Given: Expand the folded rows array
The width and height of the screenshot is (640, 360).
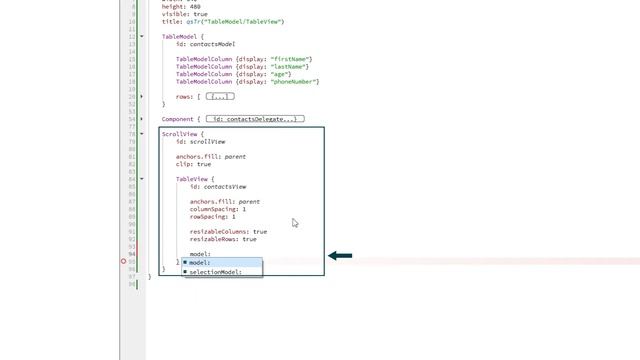Looking at the screenshot, I should coord(142,97).
